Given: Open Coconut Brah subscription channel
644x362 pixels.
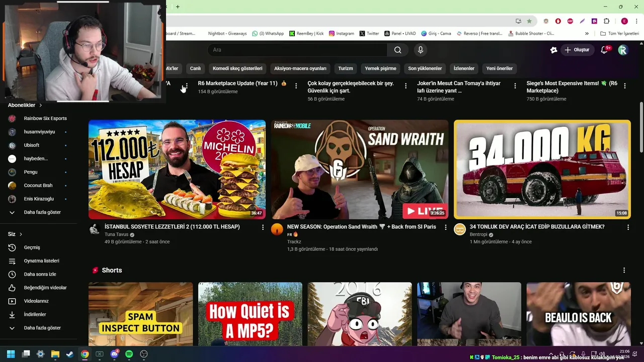Looking at the screenshot, I should tap(38, 186).
